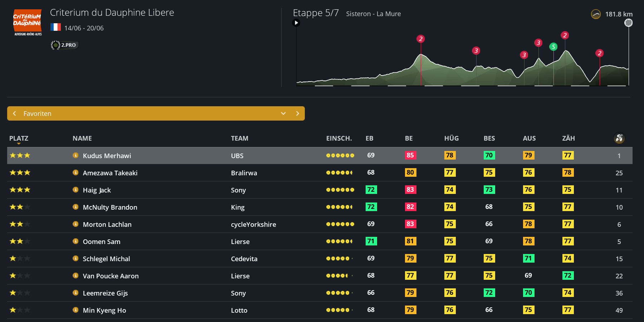The image size is (644, 322).
Task: Open info icon for Kudus Merhawi
Action: [x=75, y=155]
